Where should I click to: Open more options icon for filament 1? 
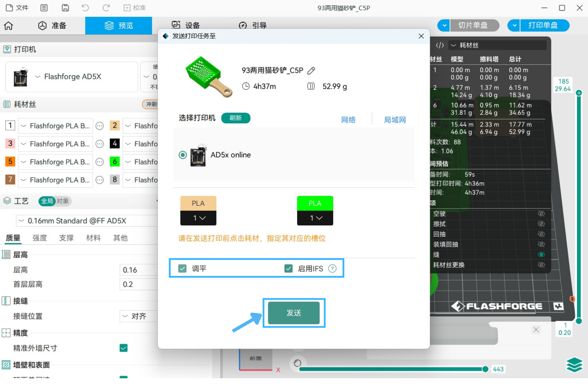(x=100, y=126)
